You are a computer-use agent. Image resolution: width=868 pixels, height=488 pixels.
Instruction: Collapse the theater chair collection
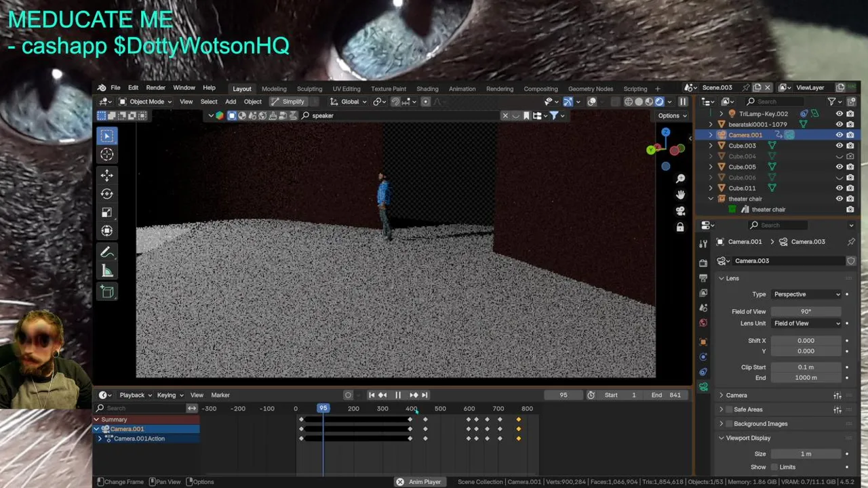(x=711, y=199)
